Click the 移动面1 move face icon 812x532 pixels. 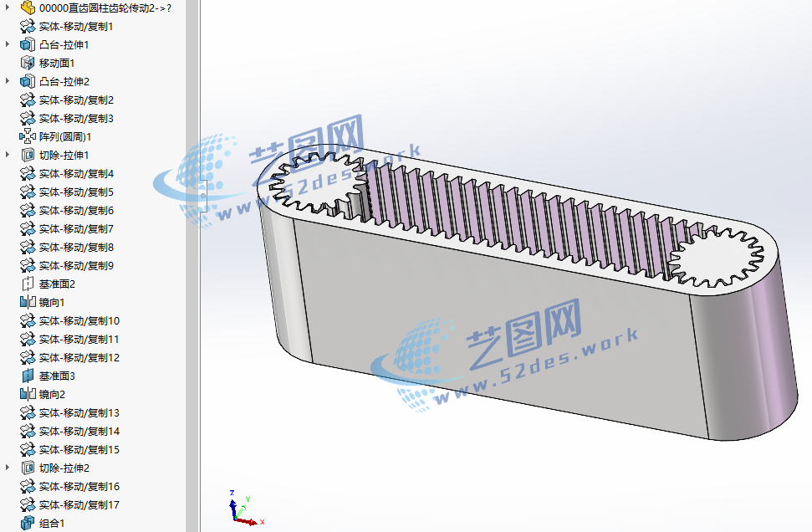[28, 64]
